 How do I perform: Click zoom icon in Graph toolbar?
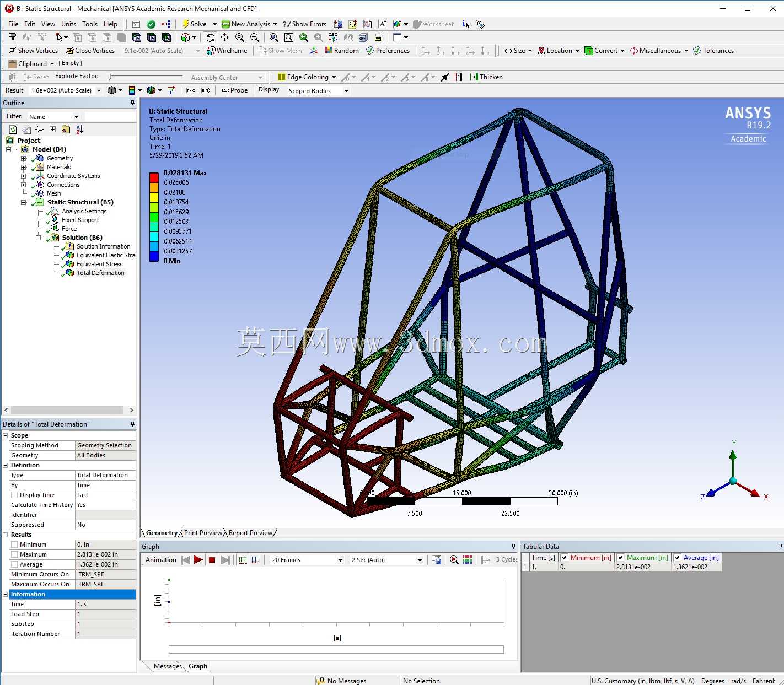[454, 560]
